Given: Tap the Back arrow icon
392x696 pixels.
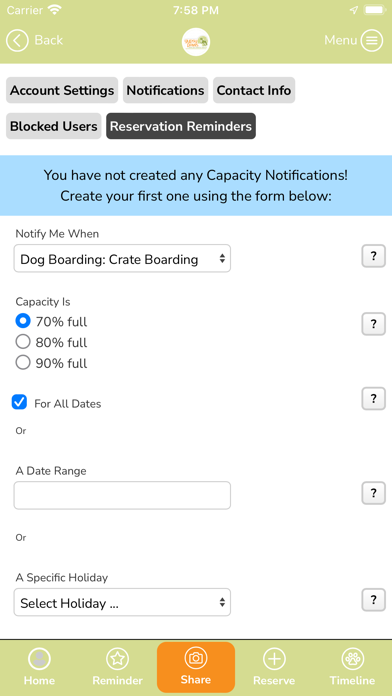Looking at the screenshot, I should tap(17, 40).
